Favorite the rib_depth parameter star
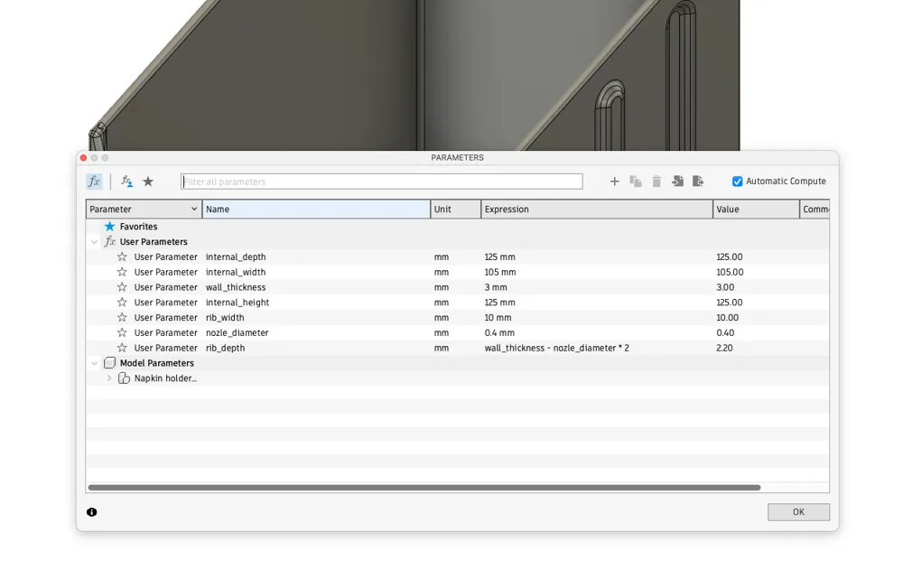 [122, 348]
